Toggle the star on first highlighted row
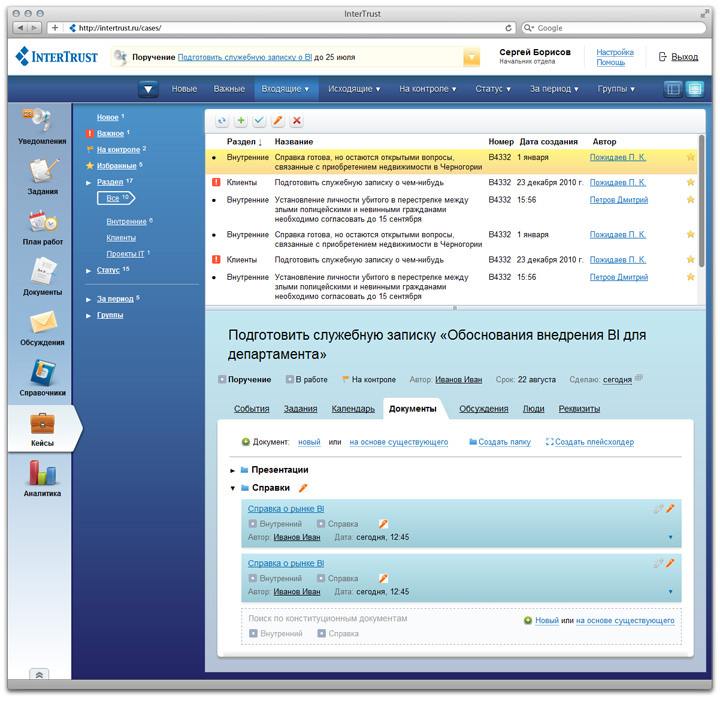 pos(690,157)
